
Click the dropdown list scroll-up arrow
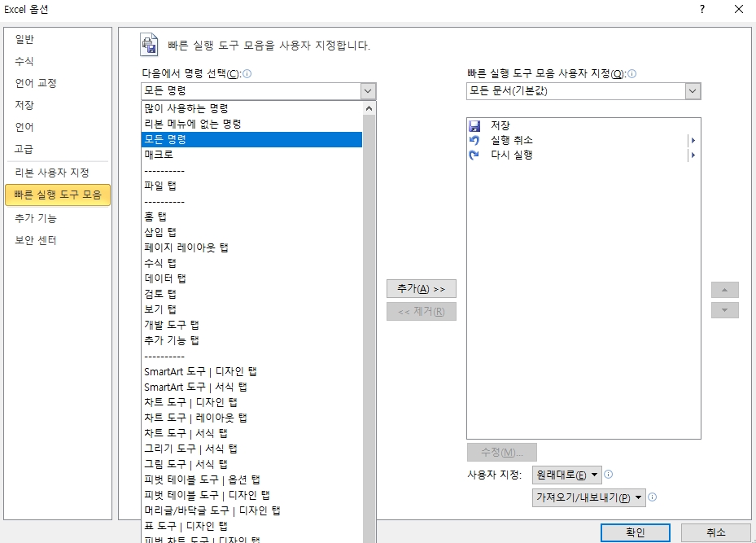pos(369,108)
